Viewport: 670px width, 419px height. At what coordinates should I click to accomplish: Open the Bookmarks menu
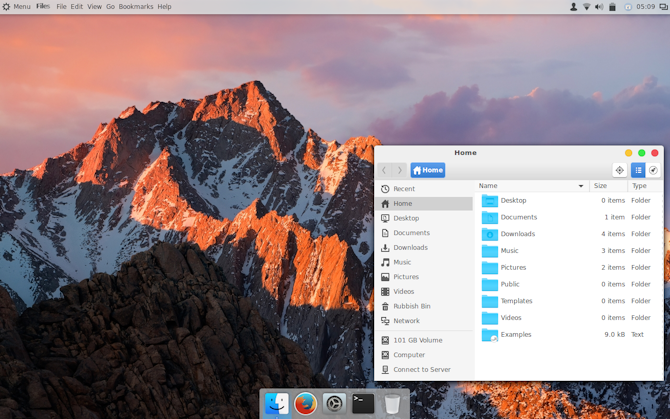click(x=136, y=7)
